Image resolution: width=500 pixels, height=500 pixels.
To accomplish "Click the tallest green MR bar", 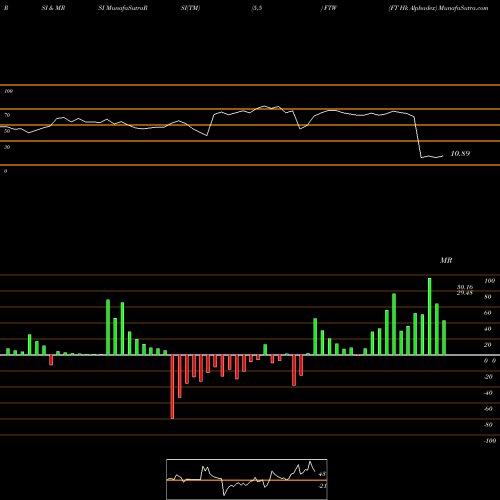I will 430,316.
